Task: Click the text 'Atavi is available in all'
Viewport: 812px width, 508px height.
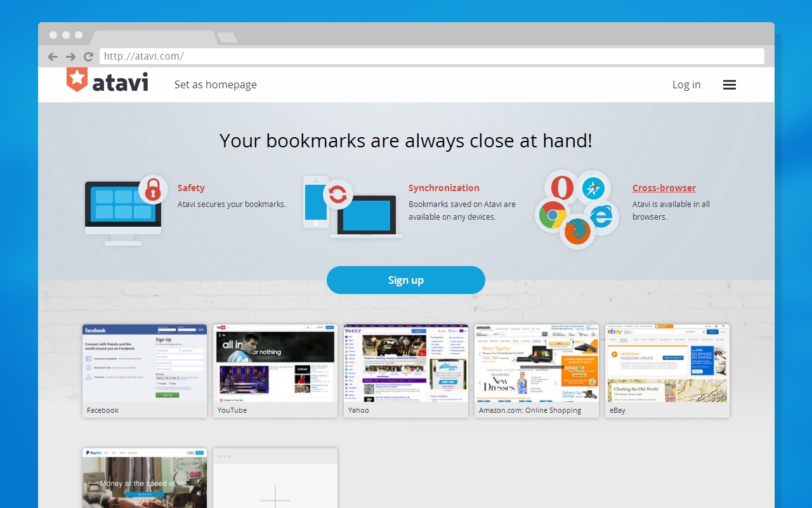Action: pos(671,204)
